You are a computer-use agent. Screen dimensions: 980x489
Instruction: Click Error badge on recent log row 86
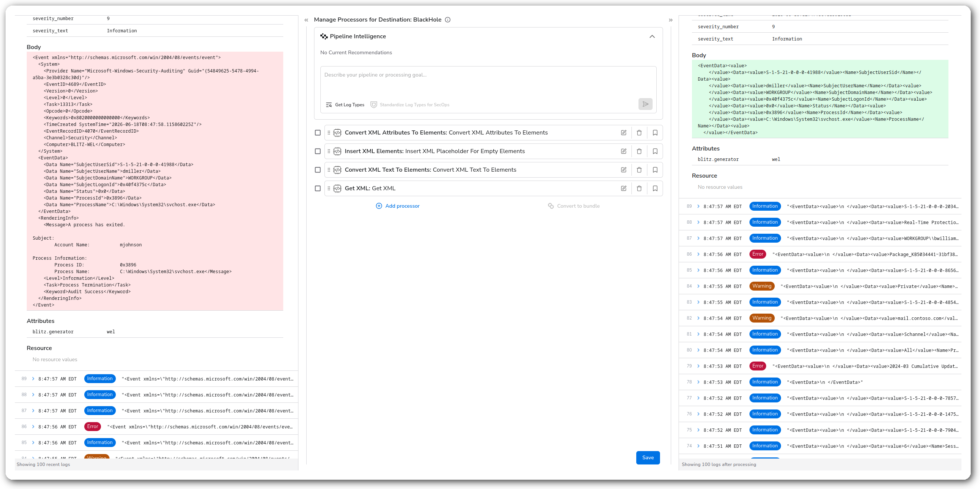tap(92, 427)
